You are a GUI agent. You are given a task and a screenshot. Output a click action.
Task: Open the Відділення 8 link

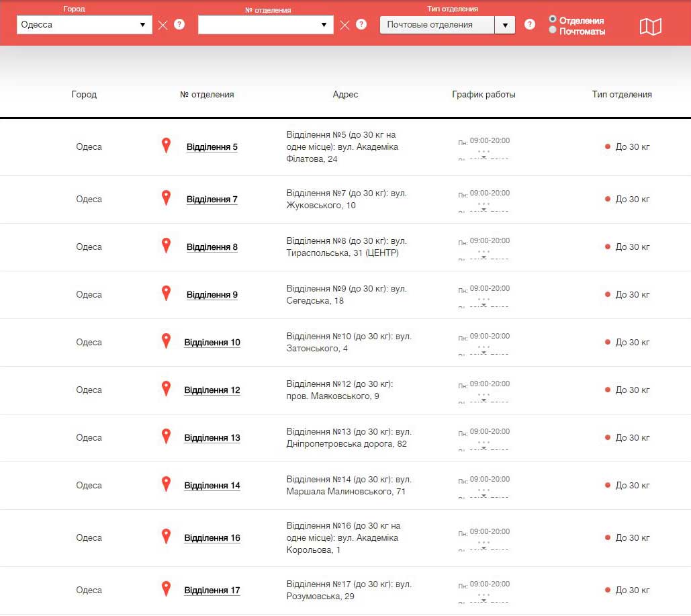click(x=212, y=247)
